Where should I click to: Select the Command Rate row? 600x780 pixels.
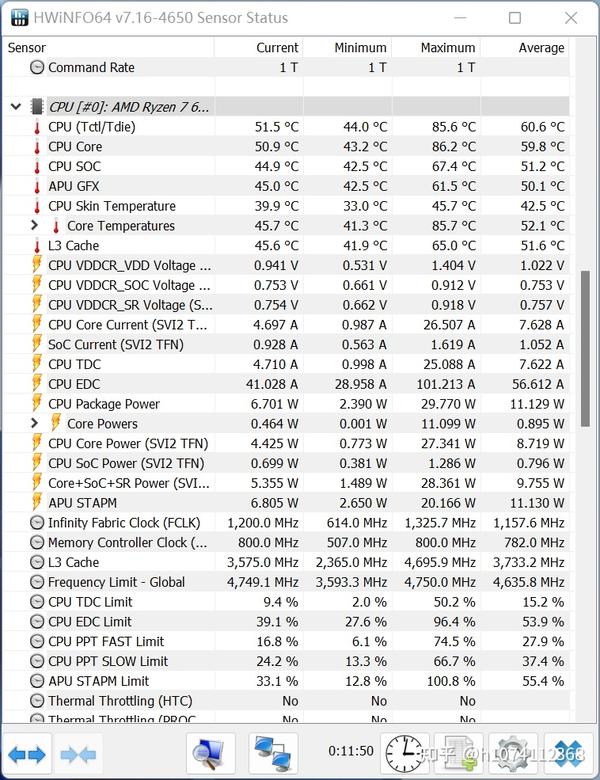click(91, 67)
